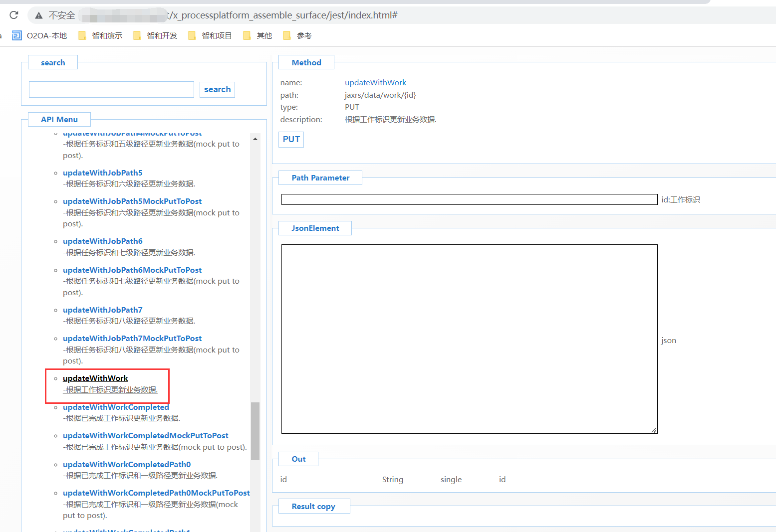Open the O2OA-本地 bookmark
Image resolution: width=776 pixels, height=532 pixels.
tap(40, 35)
